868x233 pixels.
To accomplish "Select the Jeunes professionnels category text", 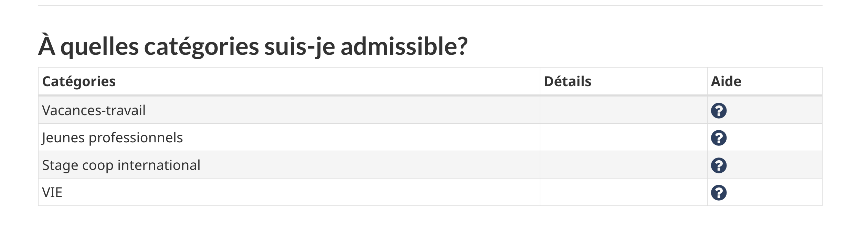I will click(112, 138).
